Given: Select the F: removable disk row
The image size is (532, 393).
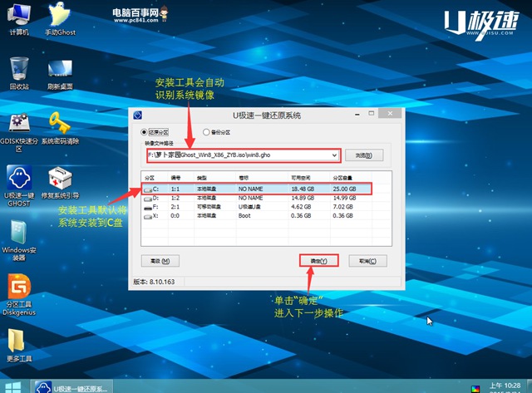Looking at the screenshot, I should pos(257,207).
